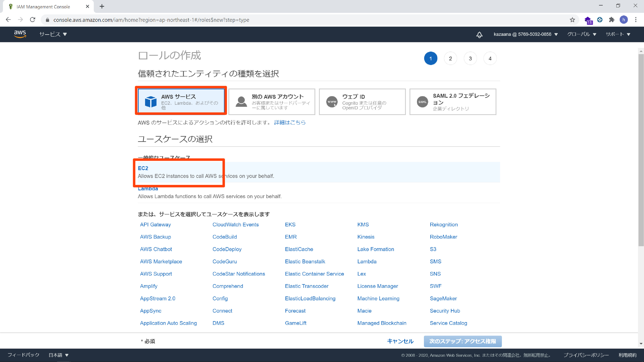Click the step 2 progress indicator
644x362 pixels.
(x=450, y=58)
